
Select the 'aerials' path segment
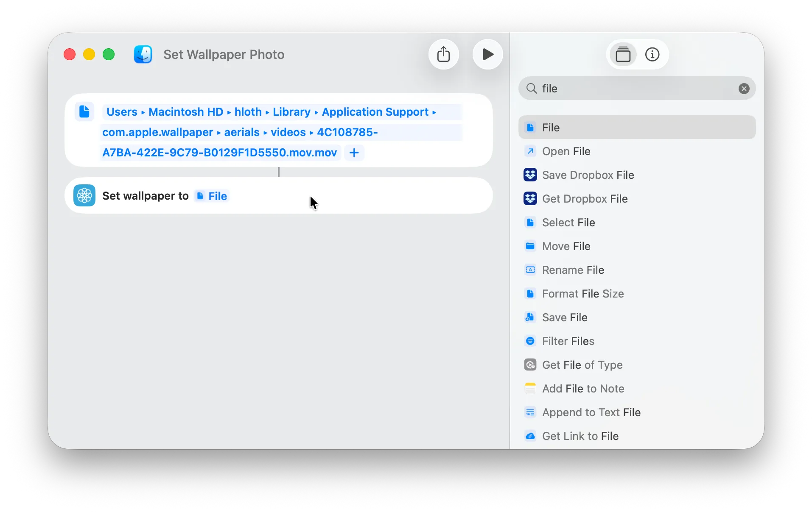[242, 132]
